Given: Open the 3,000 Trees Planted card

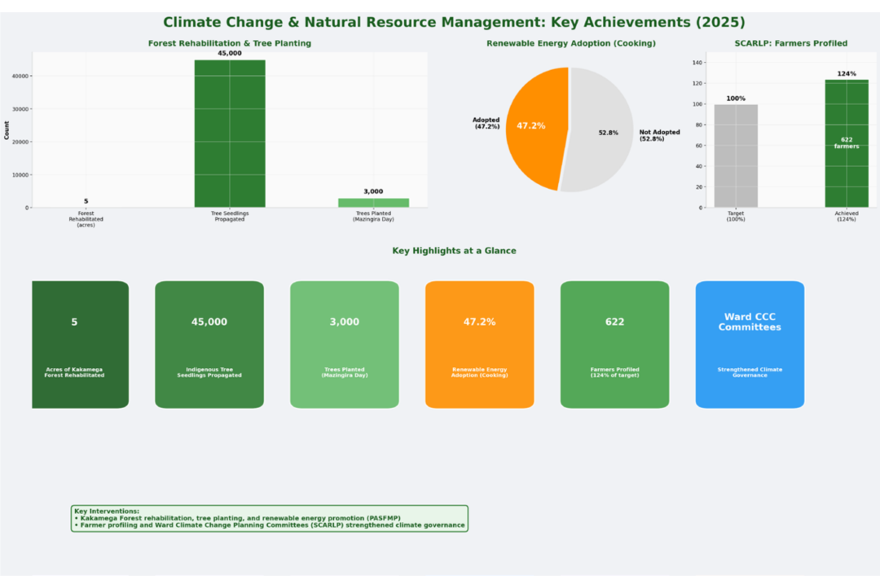Looking at the screenshot, I should [x=345, y=344].
